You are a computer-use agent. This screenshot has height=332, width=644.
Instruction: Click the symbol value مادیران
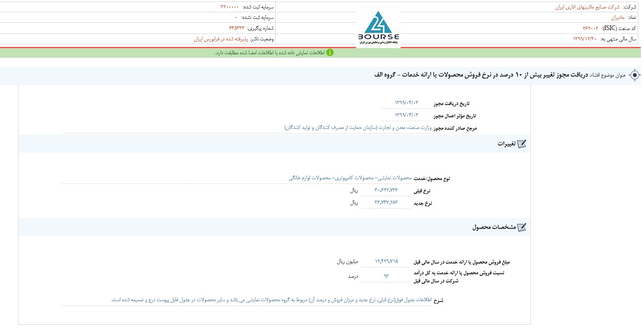[618, 17]
